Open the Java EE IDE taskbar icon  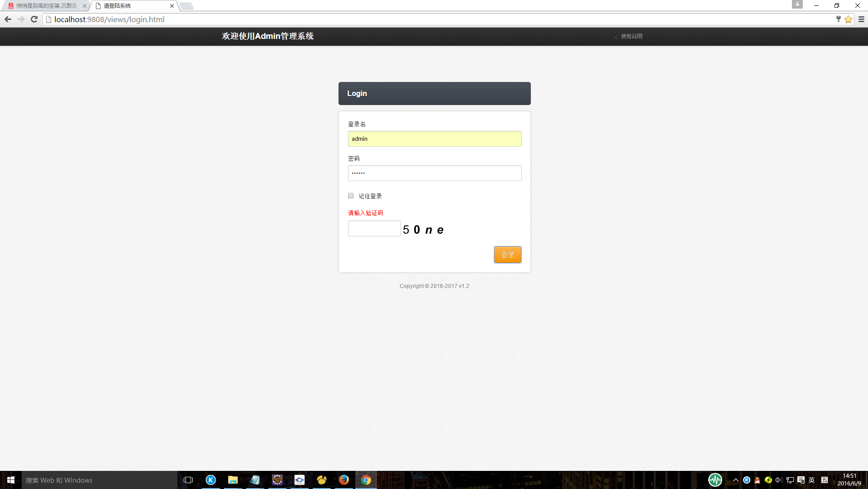point(277,480)
